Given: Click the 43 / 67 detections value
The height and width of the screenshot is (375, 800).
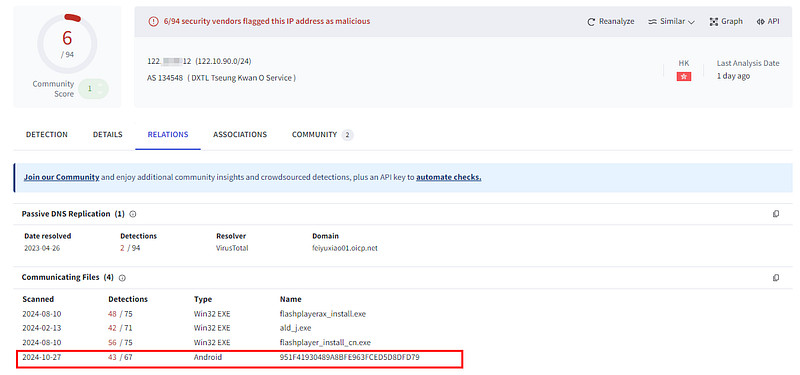Looking at the screenshot, I should click(x=120, y=357).
